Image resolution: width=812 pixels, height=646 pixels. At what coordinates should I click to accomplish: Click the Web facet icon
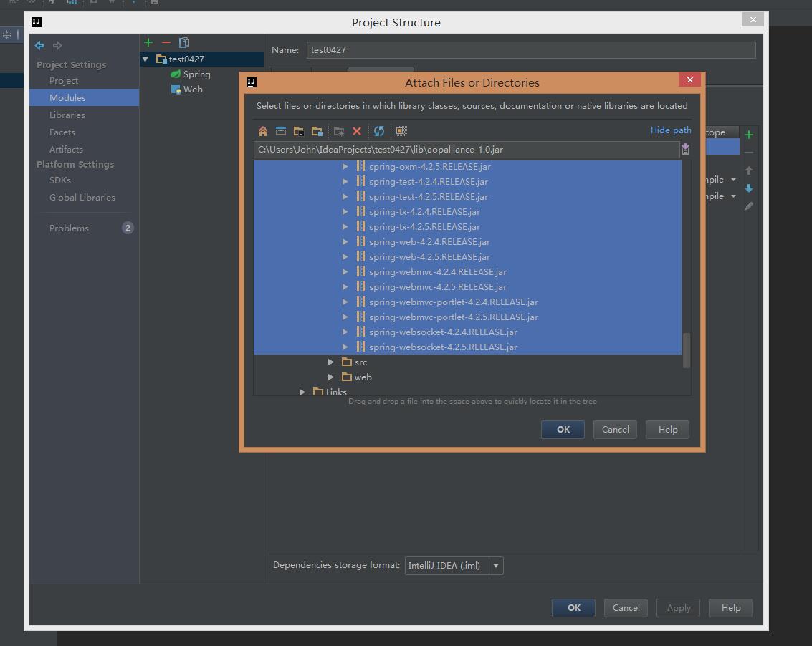pos(176,89)
